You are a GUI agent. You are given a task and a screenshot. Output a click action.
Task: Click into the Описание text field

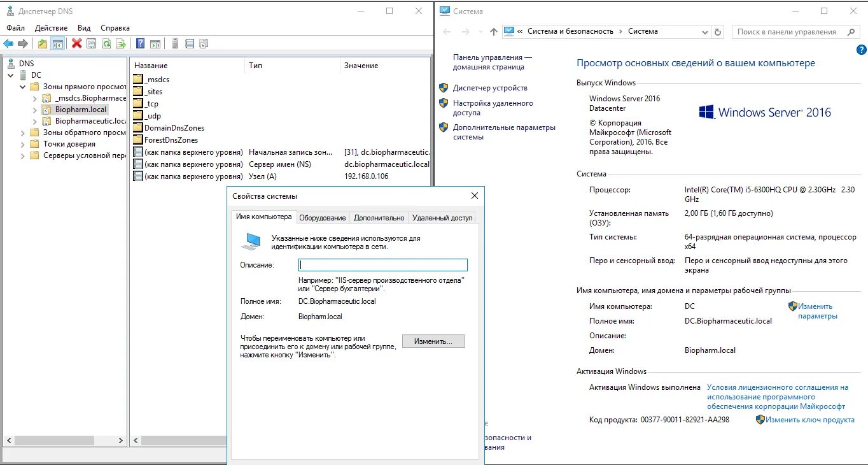click(383, 265)
